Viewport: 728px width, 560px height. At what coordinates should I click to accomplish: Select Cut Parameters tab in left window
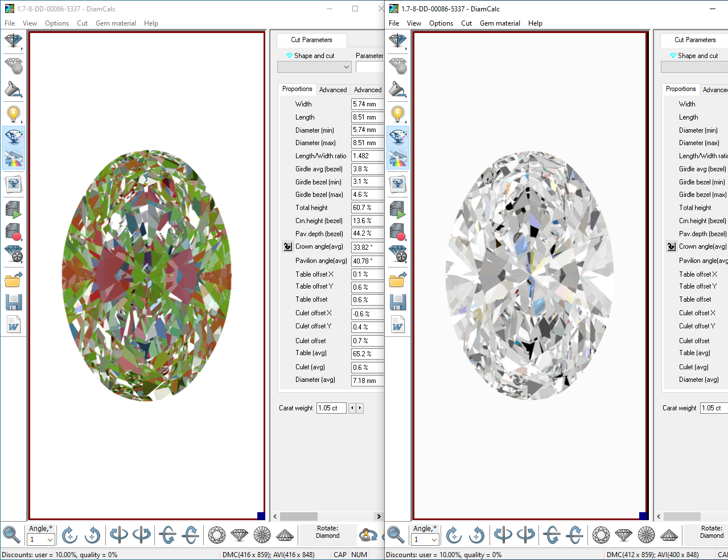pyautogui.click(x=311, y=40)
